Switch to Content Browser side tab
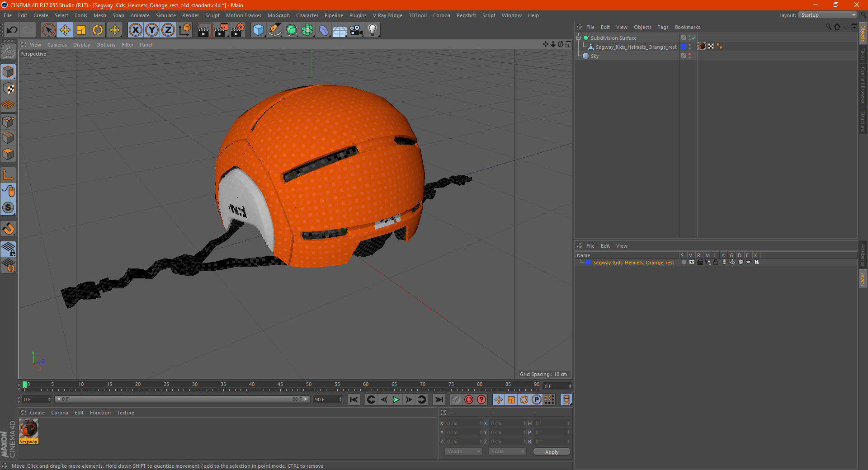The width and height of the screenshot is (868, 470). point(863,85)
